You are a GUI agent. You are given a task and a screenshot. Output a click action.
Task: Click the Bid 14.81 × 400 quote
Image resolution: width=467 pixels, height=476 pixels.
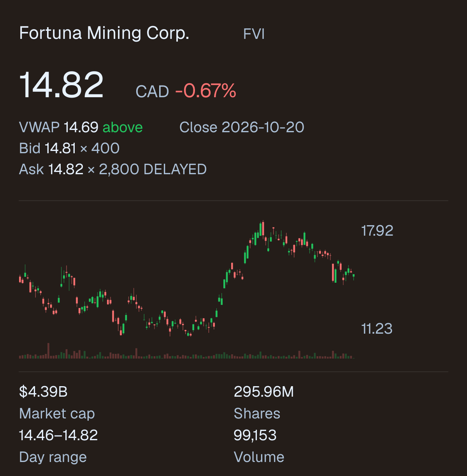pos(69,148)
